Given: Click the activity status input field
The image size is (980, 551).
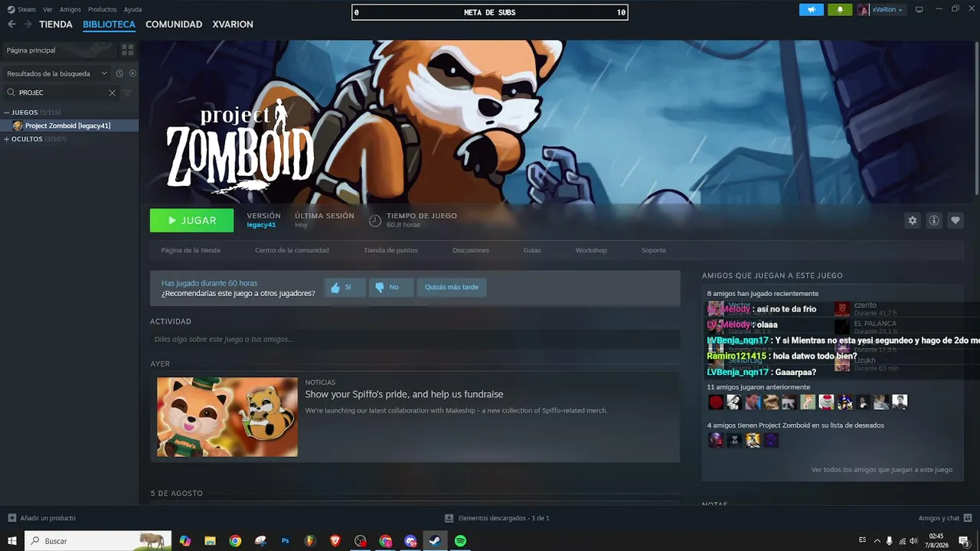Looking at the screenshot, I should [x=415, y=339].
